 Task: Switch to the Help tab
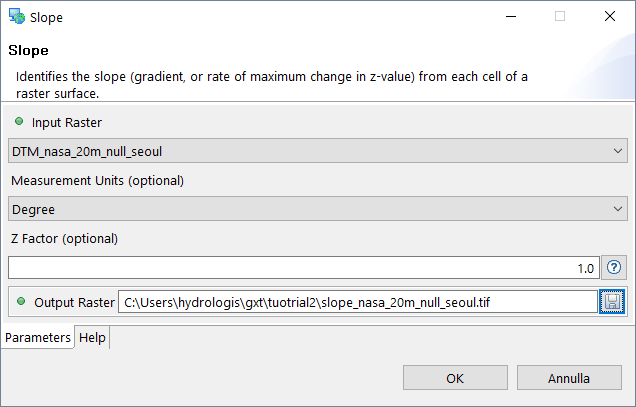coord(93,338)
